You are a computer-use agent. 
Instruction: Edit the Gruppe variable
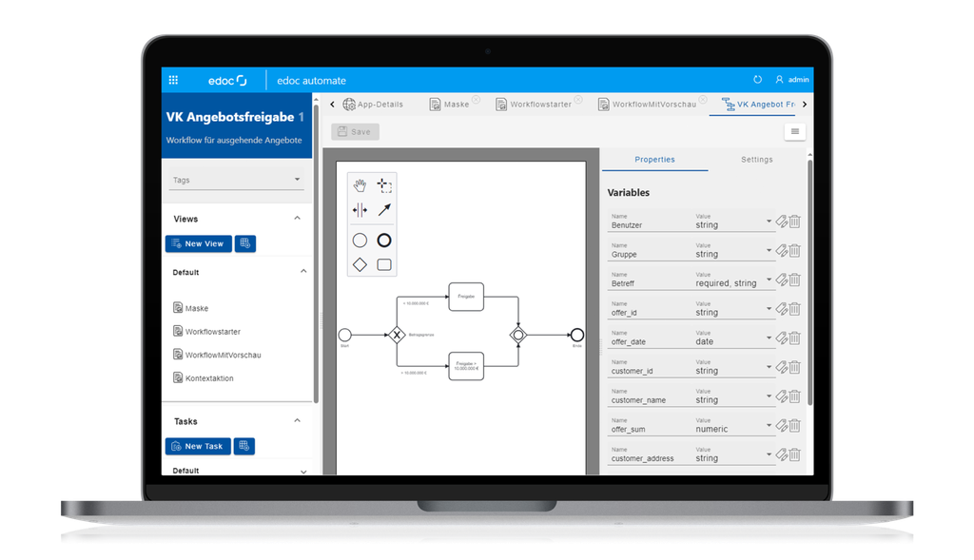tap(782, 251)
